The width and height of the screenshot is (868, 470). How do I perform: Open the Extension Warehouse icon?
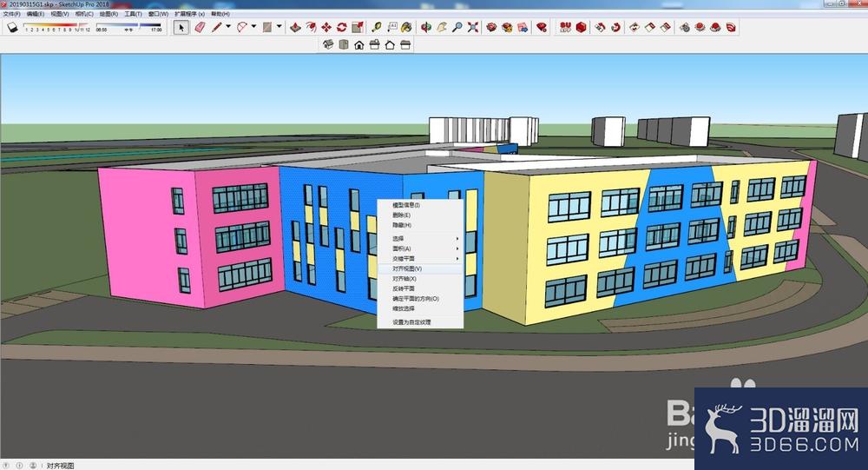(x=507, y=27)
